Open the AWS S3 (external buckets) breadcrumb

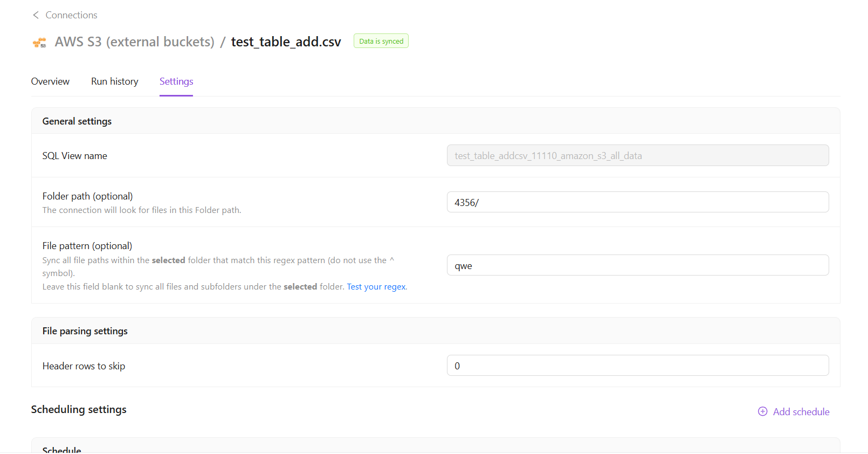(134, 42)
